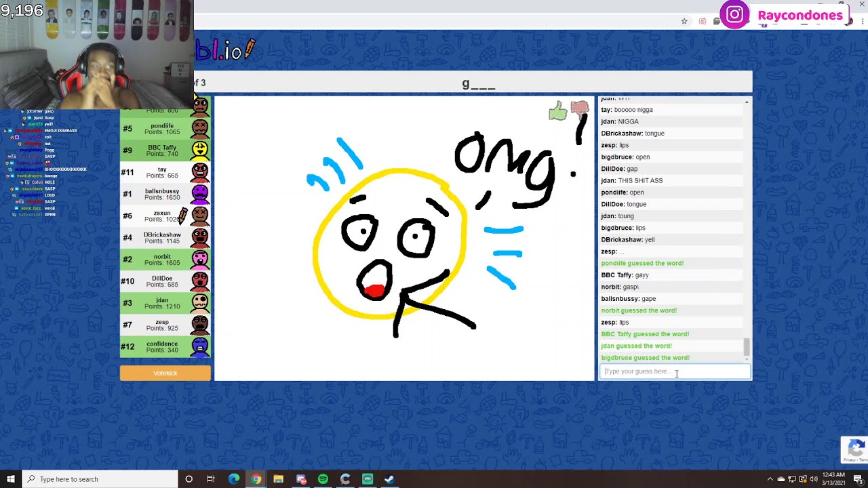Screen dimensions: 868x488
Task: Open Steam from the taskbar
Action: pyautogui.click(x=389, y=479)
